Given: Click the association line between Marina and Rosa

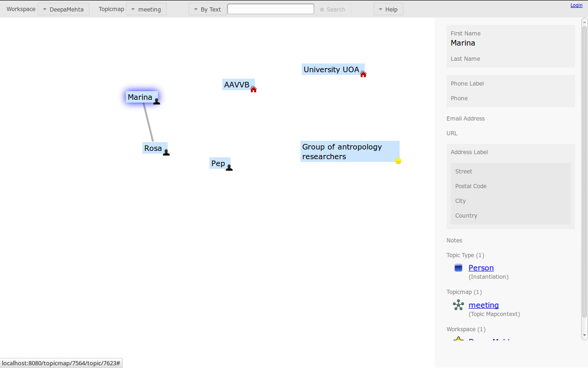Looking at the screenshot, I should pyautogui.click(x=148, y=122).
